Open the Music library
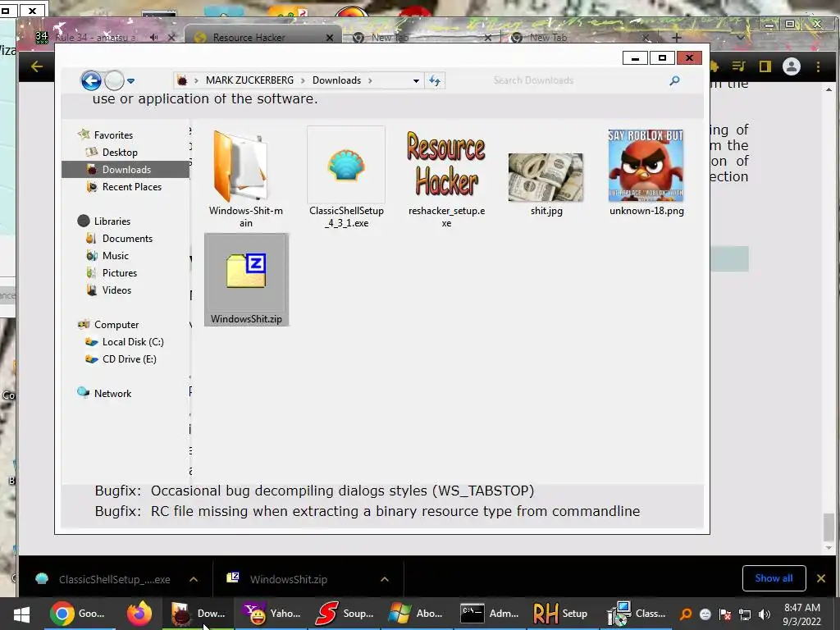The height and width of the screenshot is (630, 840). [115, 256]
